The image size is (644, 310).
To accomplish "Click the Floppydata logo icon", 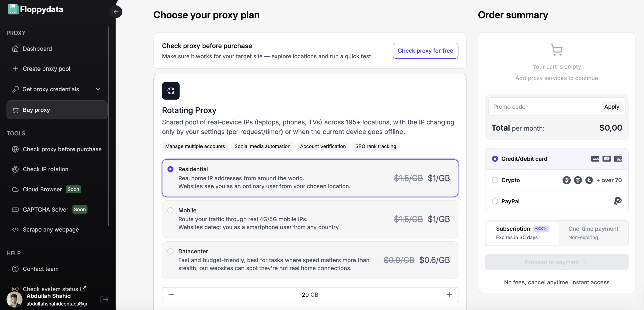I will (13, 9).
